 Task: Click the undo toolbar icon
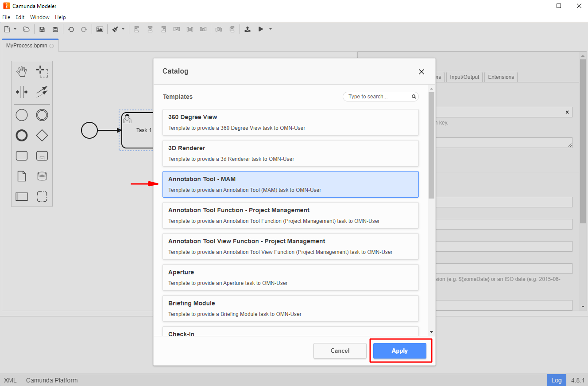point(71,29)
